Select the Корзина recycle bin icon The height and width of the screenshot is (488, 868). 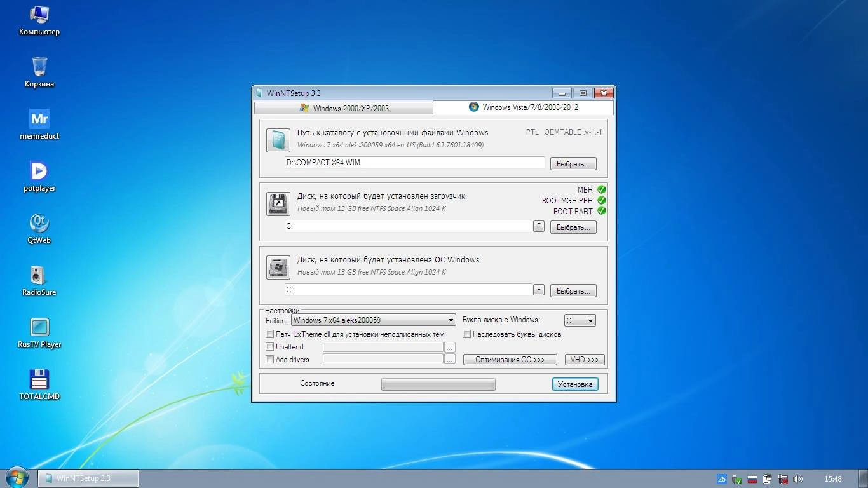(x=39, y=72)
